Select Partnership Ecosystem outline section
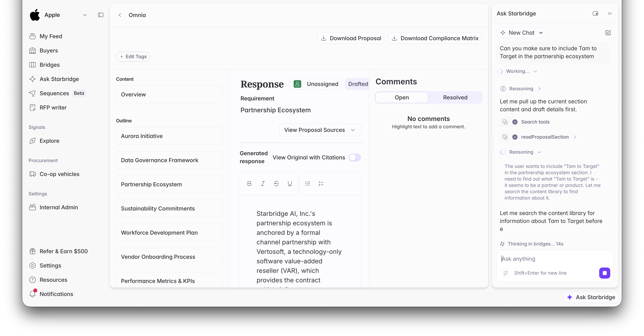 pyautogui.click(x=169, y=184)
